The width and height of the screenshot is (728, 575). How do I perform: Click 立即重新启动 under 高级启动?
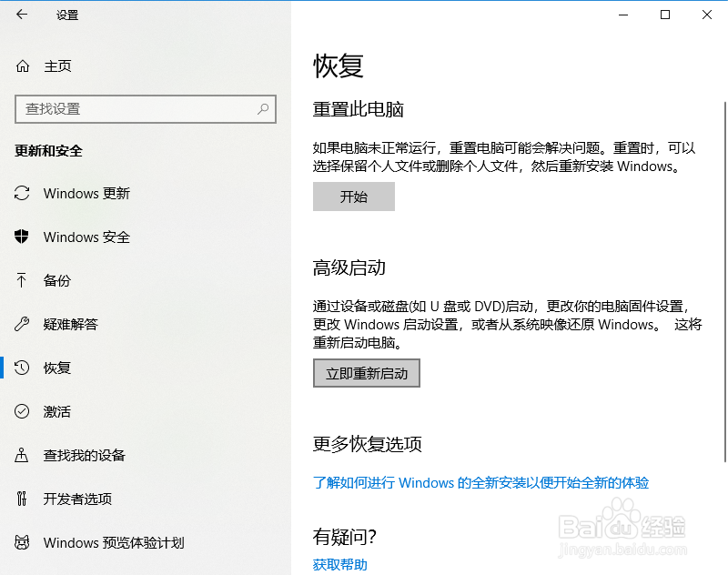366,373
